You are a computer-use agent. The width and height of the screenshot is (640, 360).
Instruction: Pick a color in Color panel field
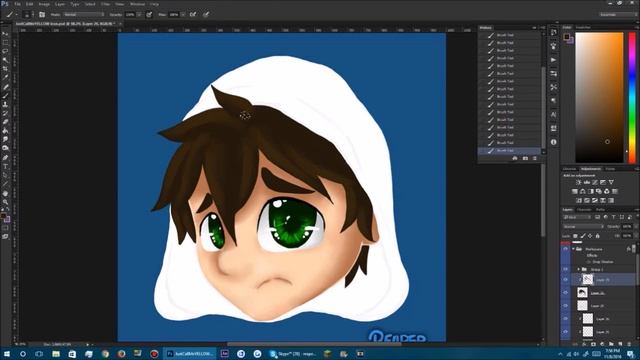(x=599, y=97)
